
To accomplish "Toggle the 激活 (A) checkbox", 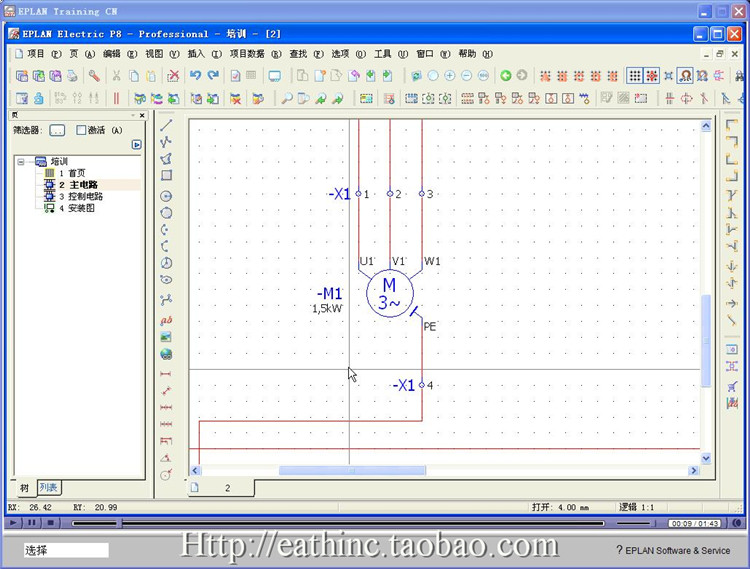I will (81, 130).
